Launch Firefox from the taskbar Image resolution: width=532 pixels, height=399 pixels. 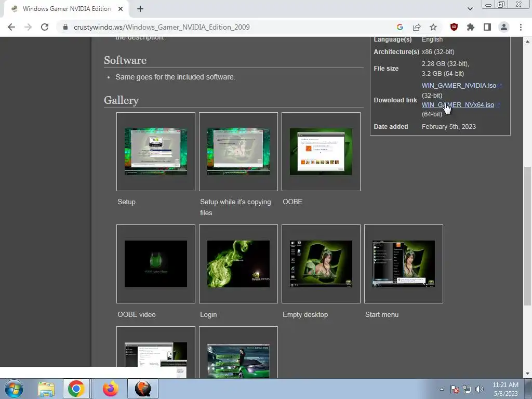110,389
